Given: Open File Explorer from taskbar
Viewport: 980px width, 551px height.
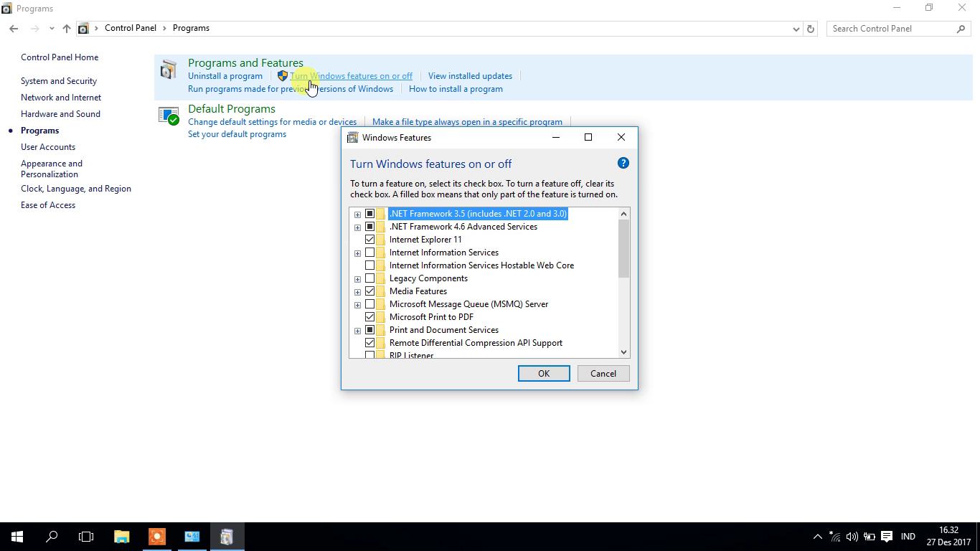Looking at the screenshot, I should pyautogui.click(x=122, y=536).
